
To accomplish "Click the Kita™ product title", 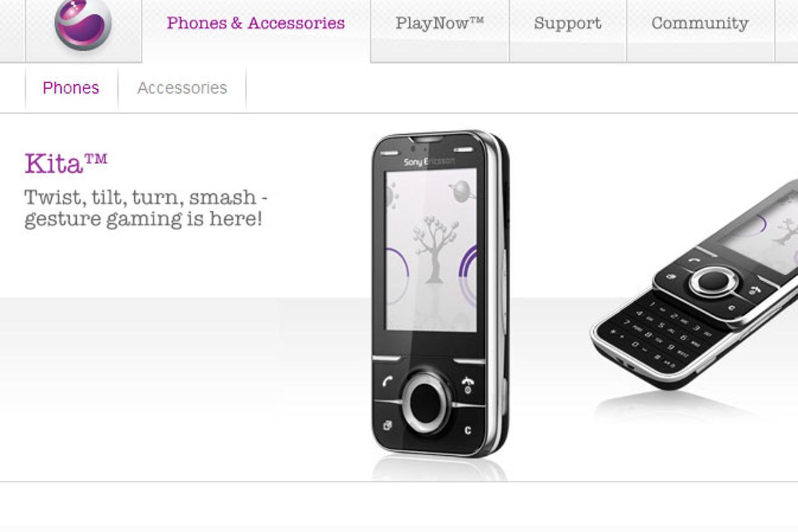I will point(66,163).
